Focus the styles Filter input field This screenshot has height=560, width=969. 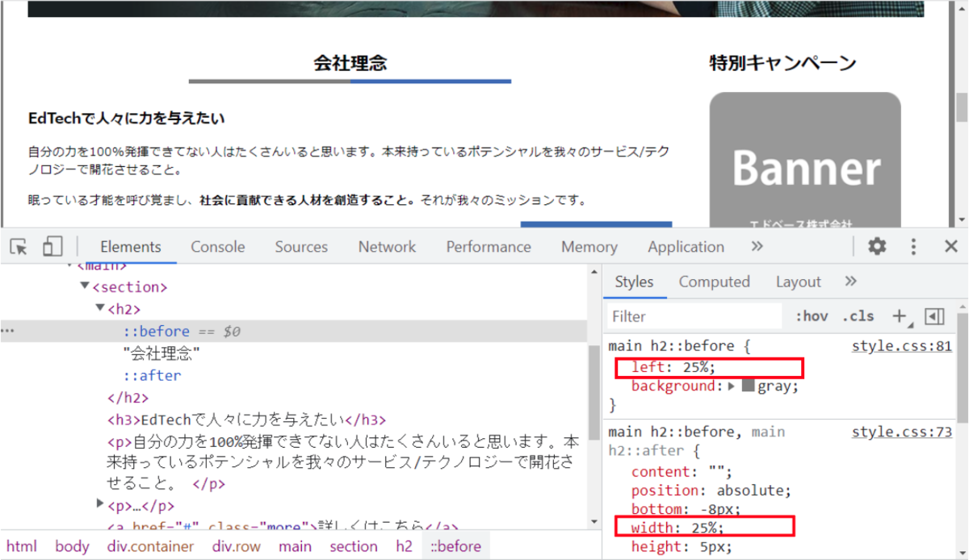click(695, 316)
